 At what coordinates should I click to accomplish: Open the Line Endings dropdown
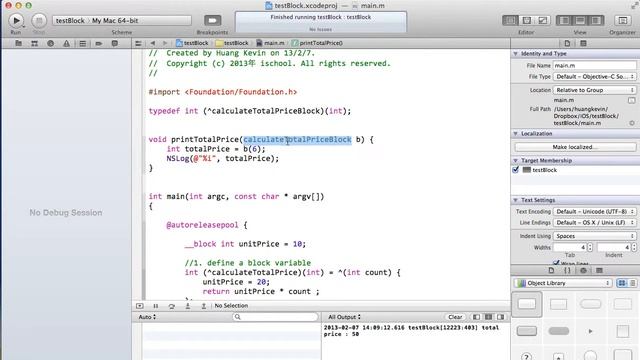point(594,222)
